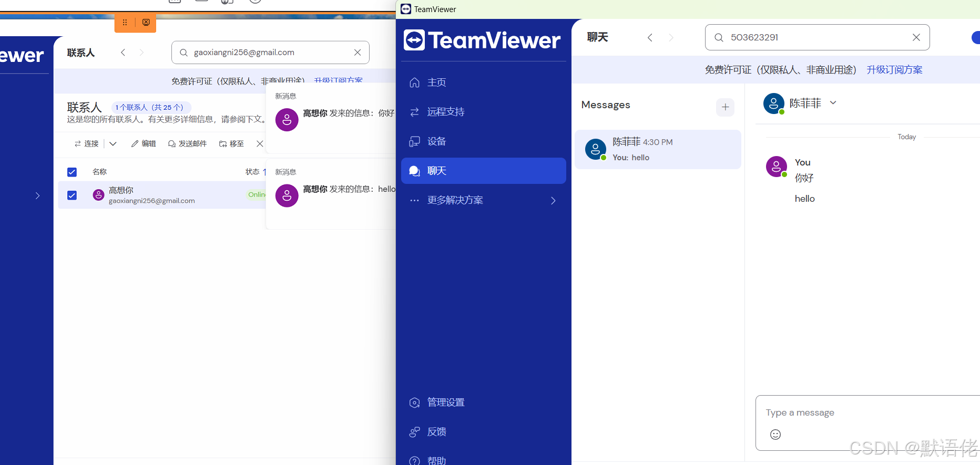Screen dimensions: 980x465
Task: Click the three dots icon beside 更多解决方案
Action: (x=414, y=200)
